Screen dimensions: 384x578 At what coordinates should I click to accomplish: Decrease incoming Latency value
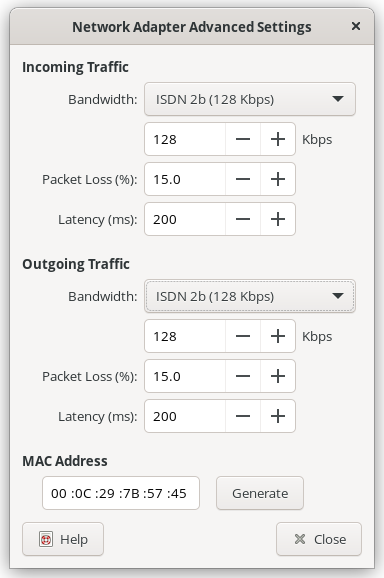tap(243, 219)
